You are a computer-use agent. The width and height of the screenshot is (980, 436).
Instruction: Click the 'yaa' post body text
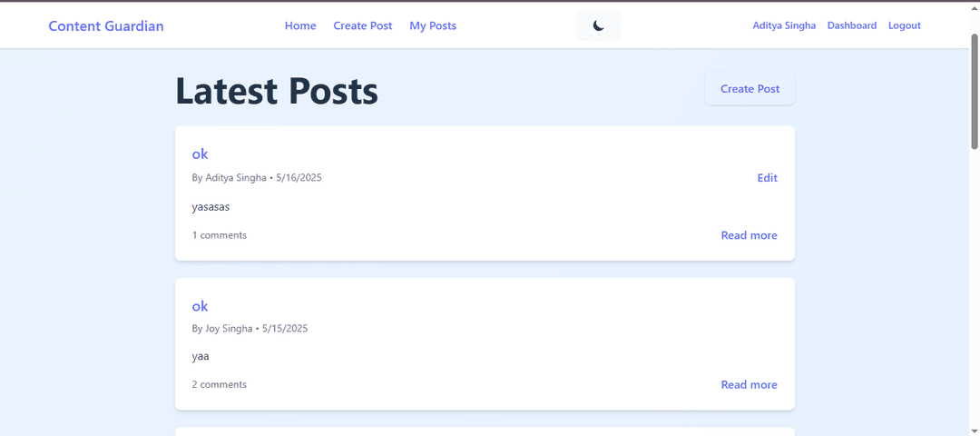coord(201,357)
